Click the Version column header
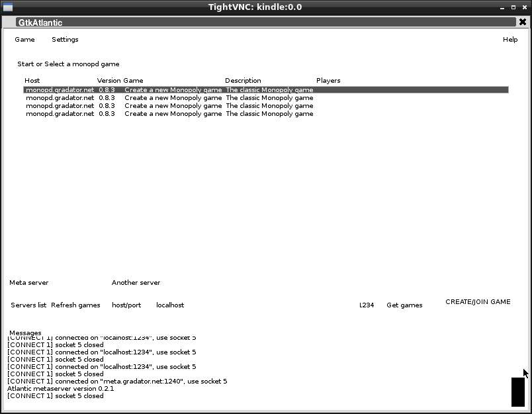Screen dimensions: 532x414 109,81
